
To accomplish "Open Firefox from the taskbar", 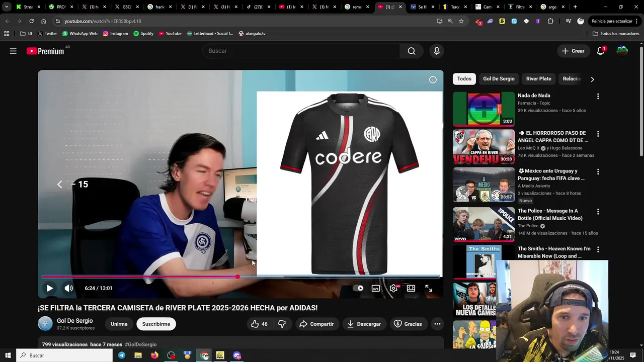I will click(154, 355).
